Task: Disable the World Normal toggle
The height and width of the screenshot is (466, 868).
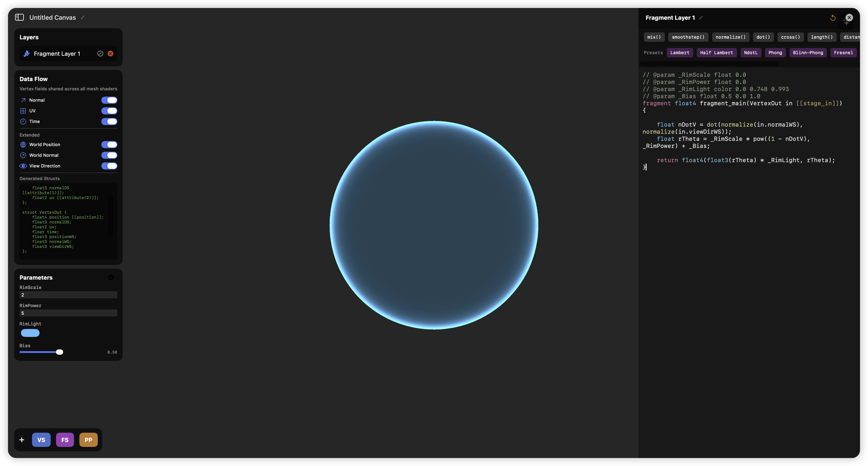Action: 109,155
